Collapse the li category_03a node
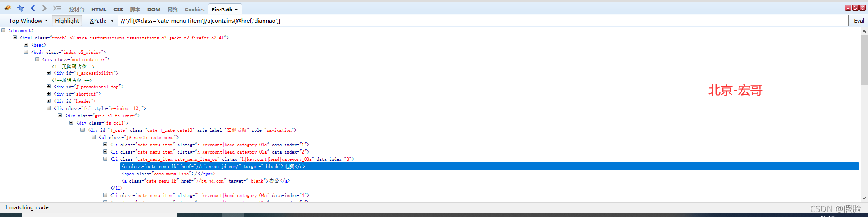868x217 pixels. click(105, 159)
